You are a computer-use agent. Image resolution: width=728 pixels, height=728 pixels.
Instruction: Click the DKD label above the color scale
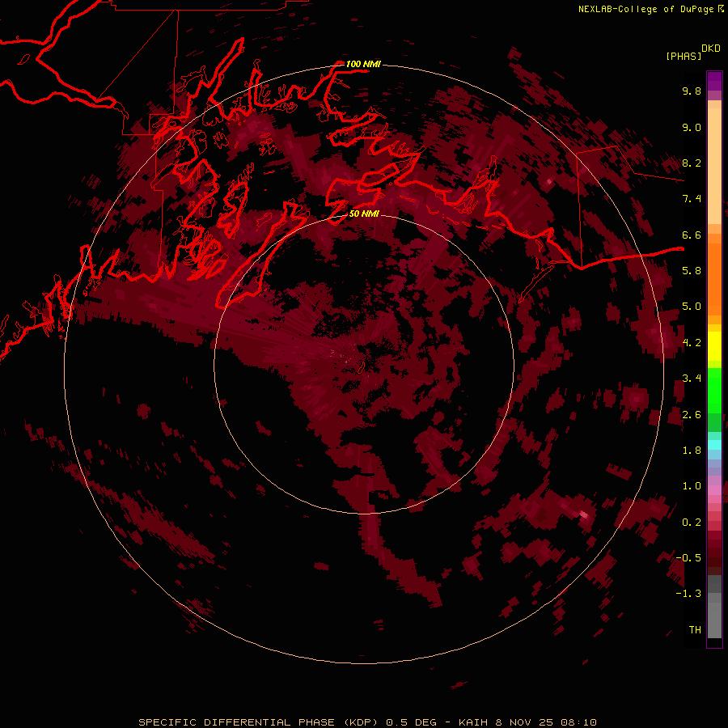(711, 49)
